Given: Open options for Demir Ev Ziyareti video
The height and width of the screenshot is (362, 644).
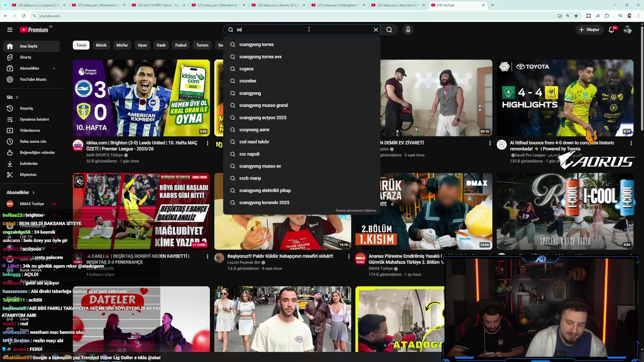Looking at the screenshot, I should click(490, 143).
